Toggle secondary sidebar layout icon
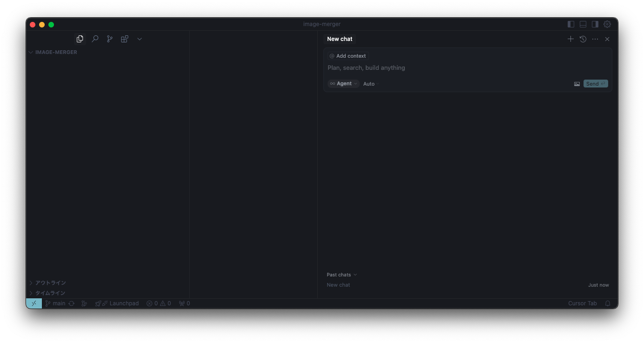The width and height of the screenshot is (644, 343). click(x=595, y=24)
